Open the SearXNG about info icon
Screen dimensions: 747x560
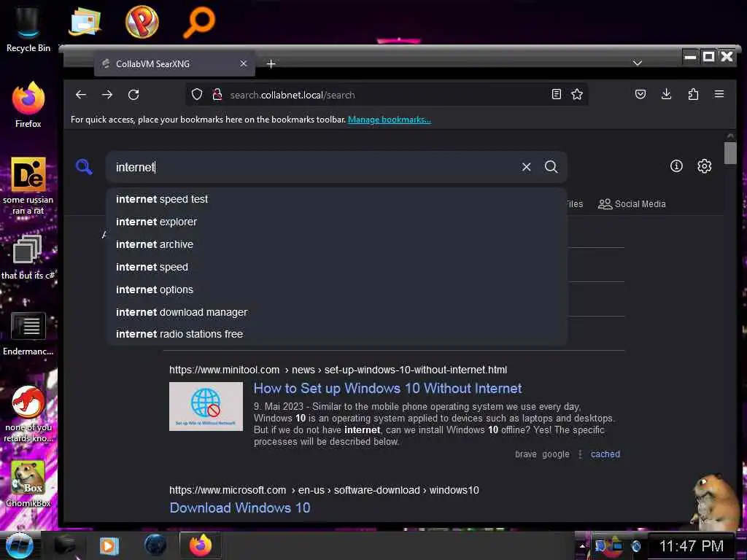(x=676, y=166)
